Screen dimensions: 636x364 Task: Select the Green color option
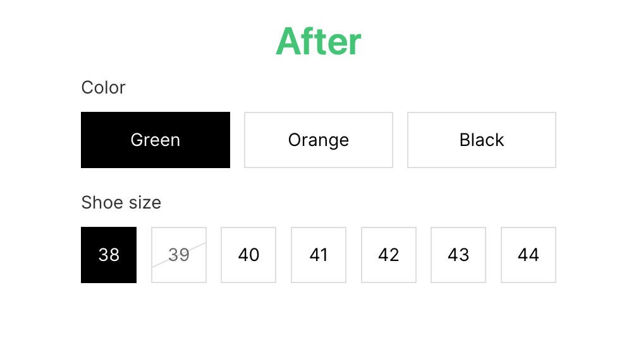(156, 140)
